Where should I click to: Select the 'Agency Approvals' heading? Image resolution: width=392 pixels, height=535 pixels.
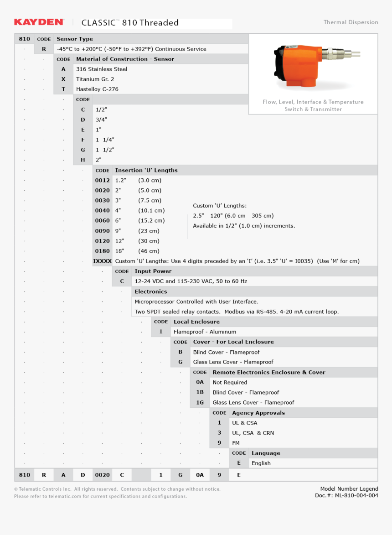click(x=258, y=413)
